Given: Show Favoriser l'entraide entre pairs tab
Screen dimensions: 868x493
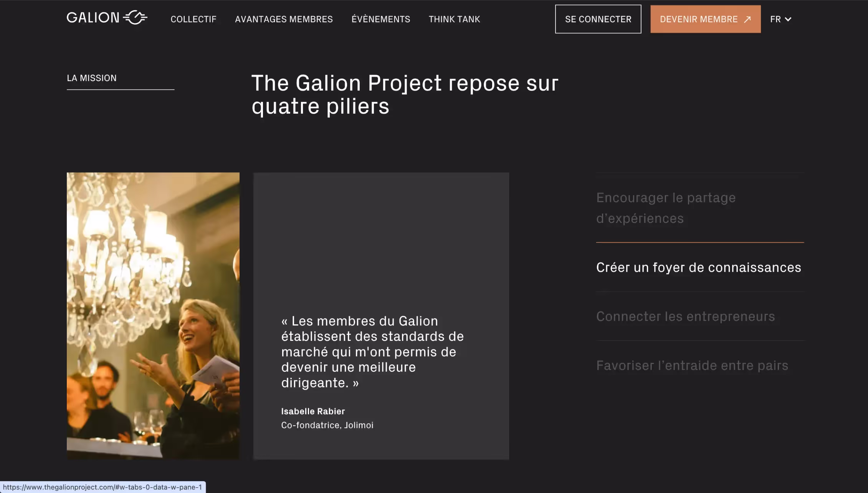Looking at the screenshot, I should click(700, 365).
